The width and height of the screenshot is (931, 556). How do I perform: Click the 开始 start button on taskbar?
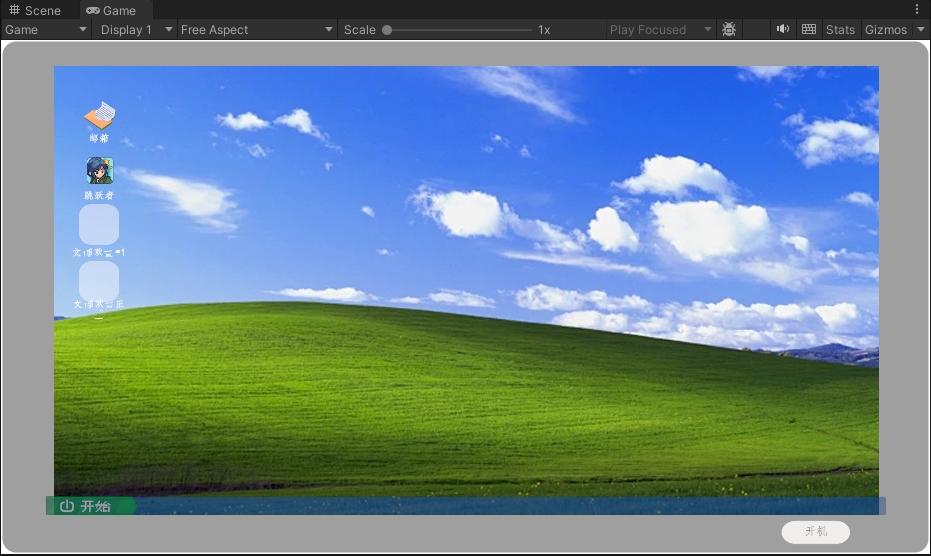(87, 506)
